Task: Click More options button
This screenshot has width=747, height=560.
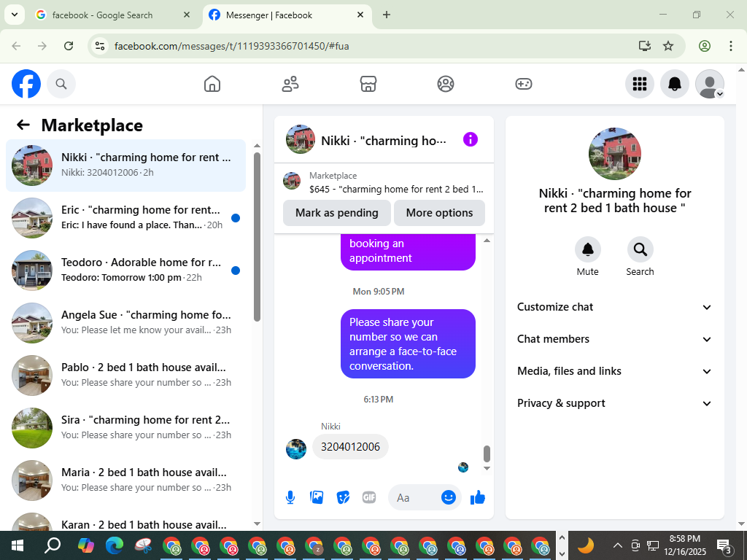Action: pyautogui.click(x=439, y=213)
